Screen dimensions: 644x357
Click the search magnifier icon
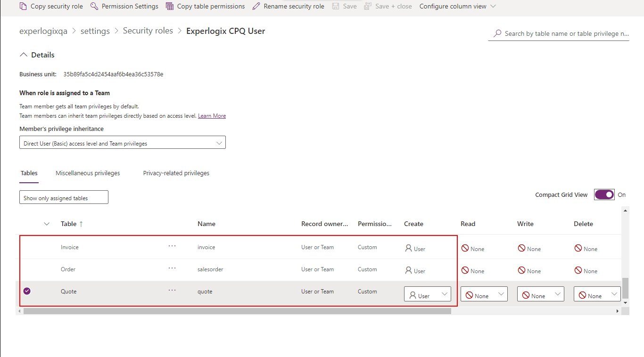click(x=497, y=33)
